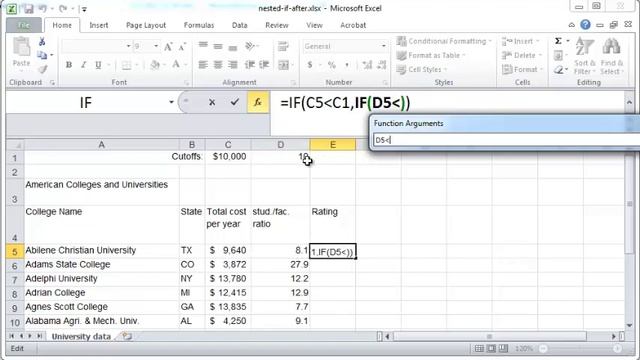
Task: Open Conditional Formatting dropdown
Action: [x=444, y=41]
